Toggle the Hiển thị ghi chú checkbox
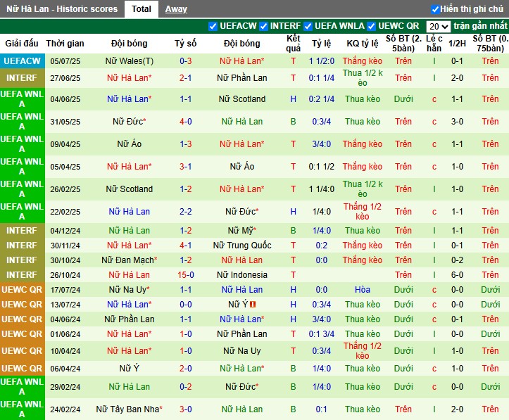 point(434,9)
